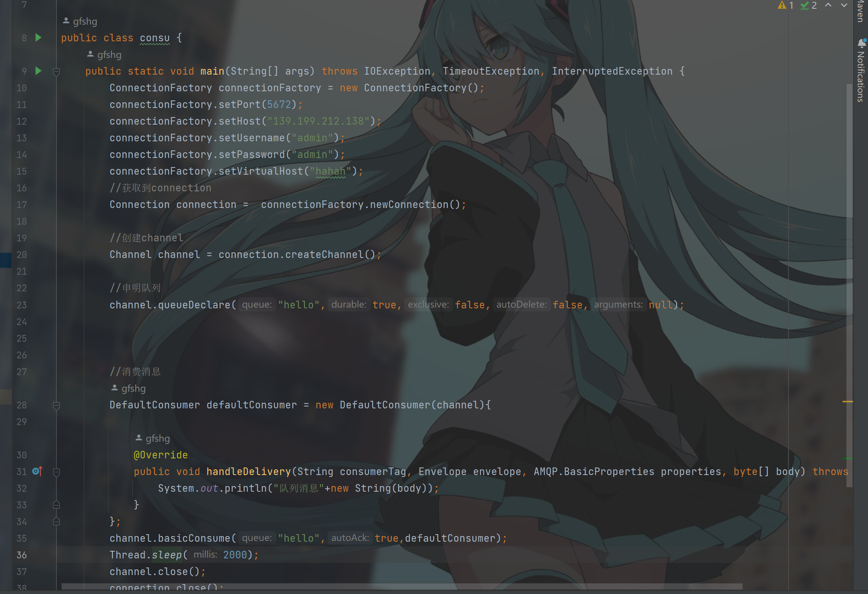Viewport: 868px width, 594px height.
Task: Click queueDeclare on line 23
Action: click(194, 305)
